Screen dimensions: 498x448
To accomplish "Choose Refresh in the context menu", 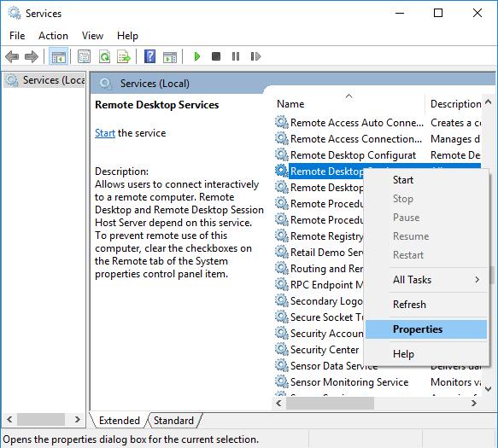I will [x=425, y=305].
